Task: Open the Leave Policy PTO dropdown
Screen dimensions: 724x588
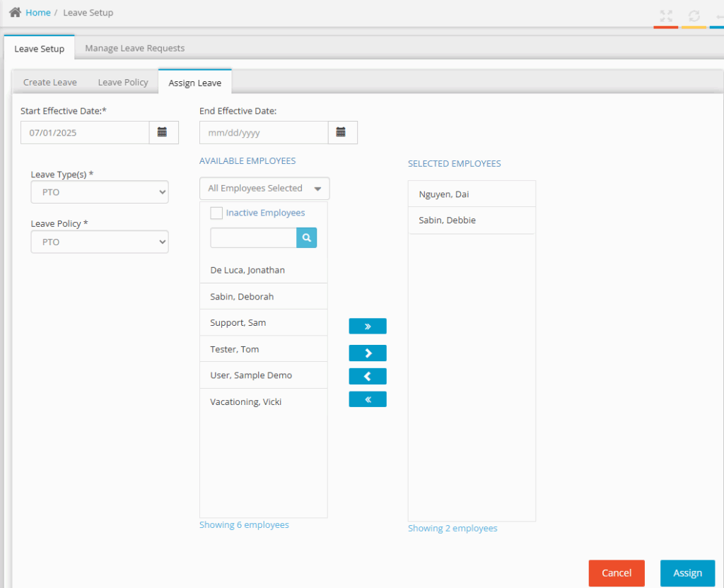Action: [x=100, y=242]
